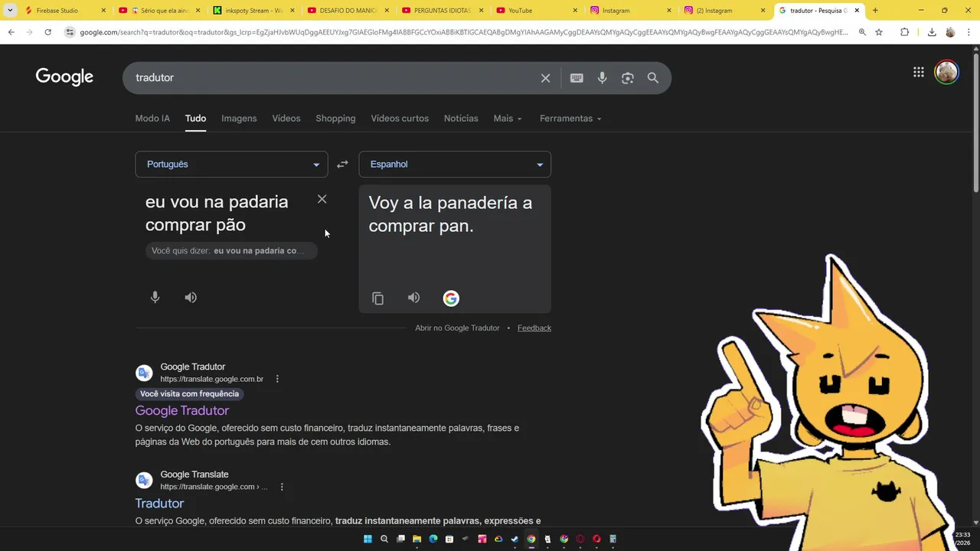Screen dimensions: 980x551
Task: Open the Google Tradutor result link
Action: click(182, 411)
